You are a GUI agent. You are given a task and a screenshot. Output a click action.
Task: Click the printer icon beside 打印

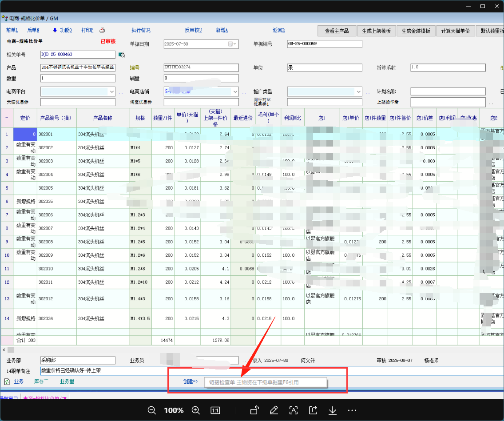click(102, 30)
